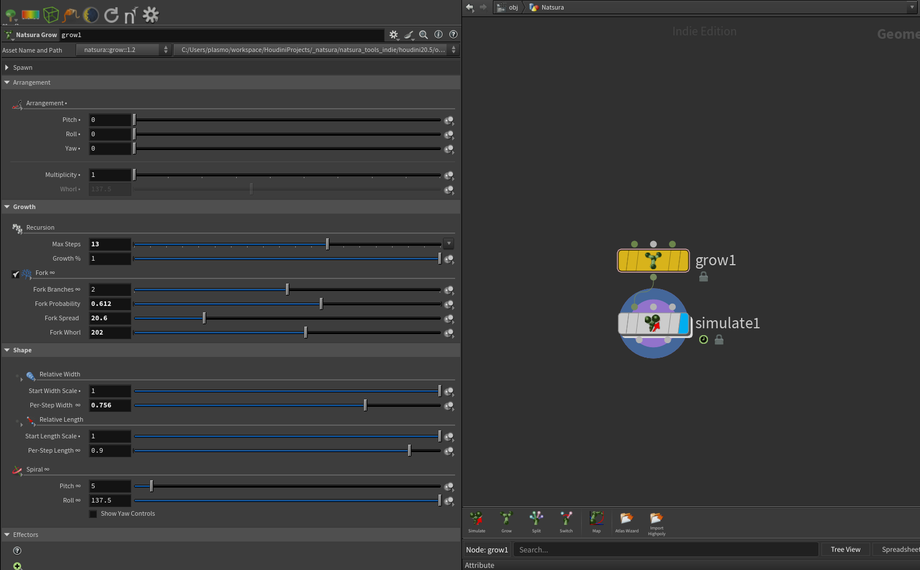Screen dimensions: 920x570
Task: Click the Spreadsheet view button
Action: click(899, 549)
